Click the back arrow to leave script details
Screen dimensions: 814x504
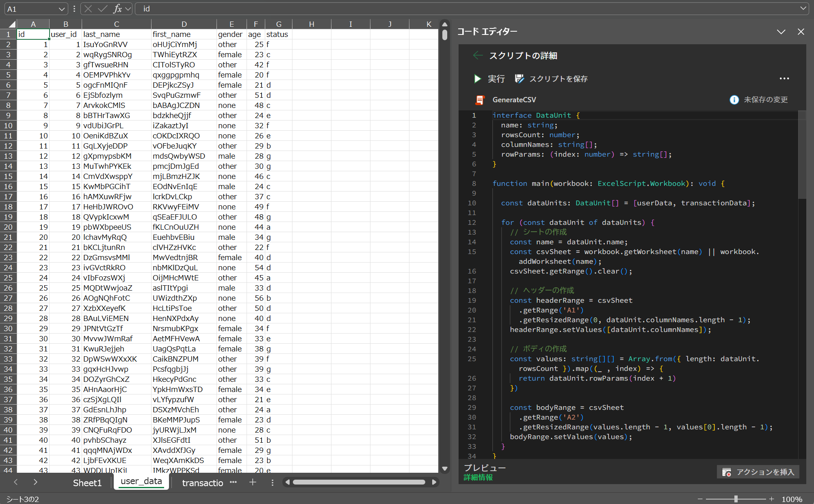tap(477, 56)
